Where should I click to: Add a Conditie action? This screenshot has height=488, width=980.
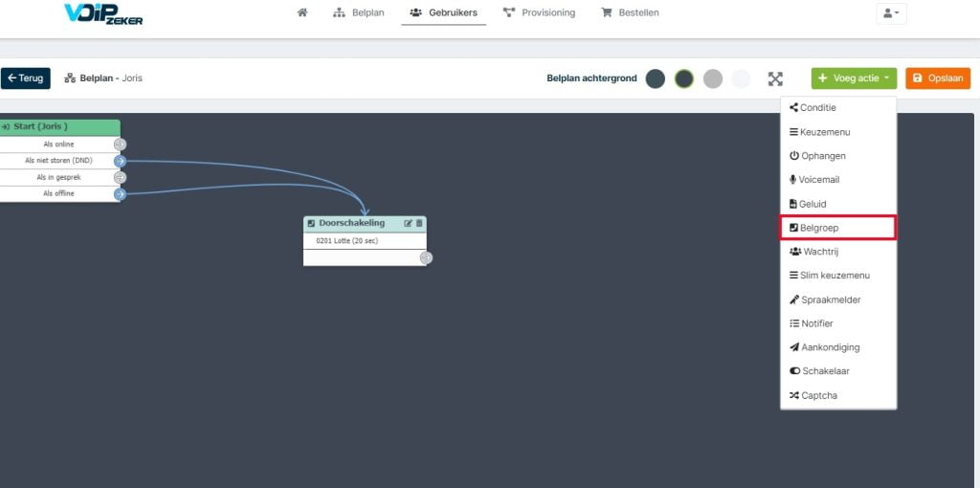point(838,107)
